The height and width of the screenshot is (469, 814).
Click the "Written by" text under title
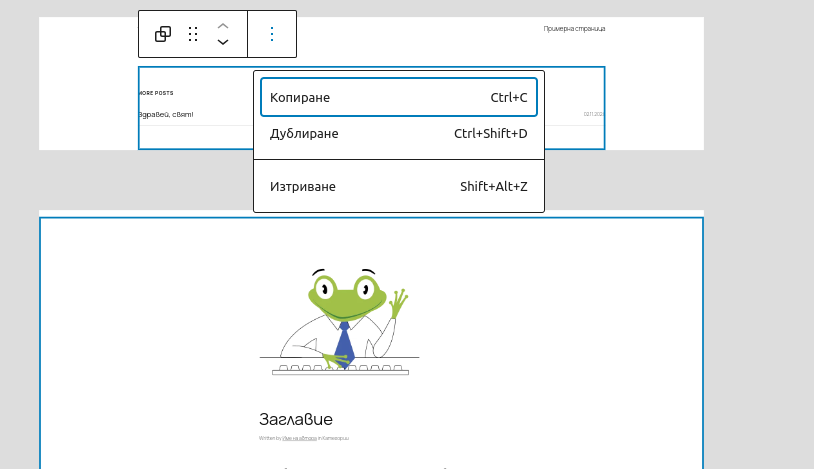(x=269, y=438)
